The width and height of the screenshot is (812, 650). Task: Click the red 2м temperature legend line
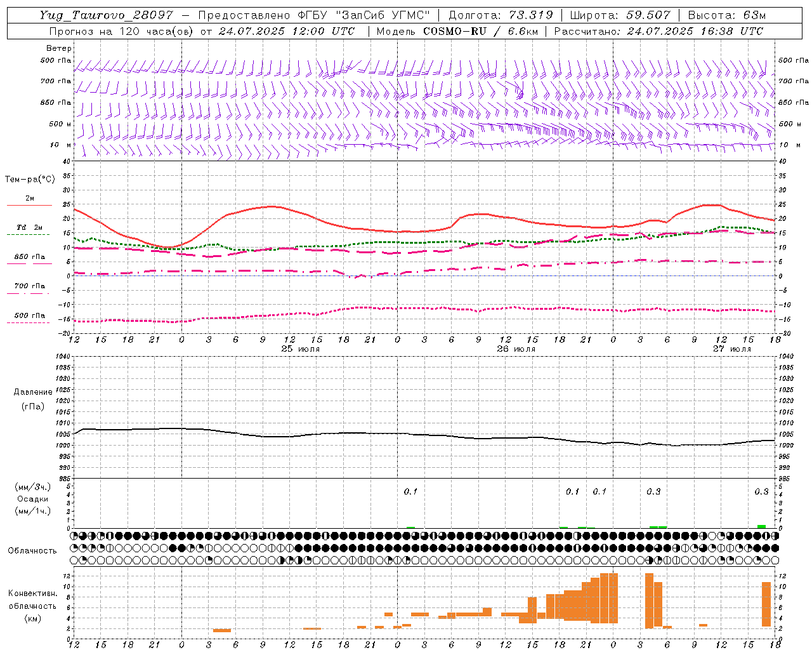[29, 205]
